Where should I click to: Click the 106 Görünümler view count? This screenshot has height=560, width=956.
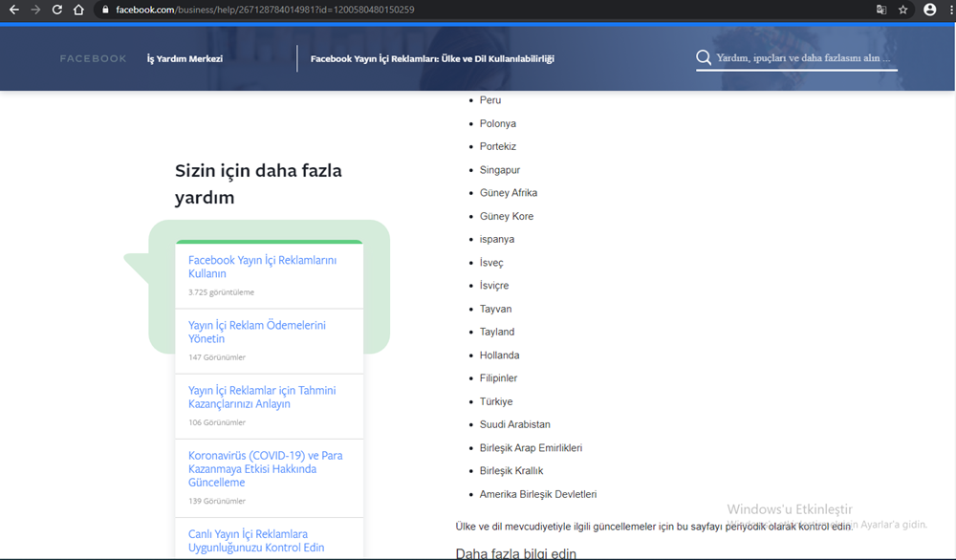(216, 422)
